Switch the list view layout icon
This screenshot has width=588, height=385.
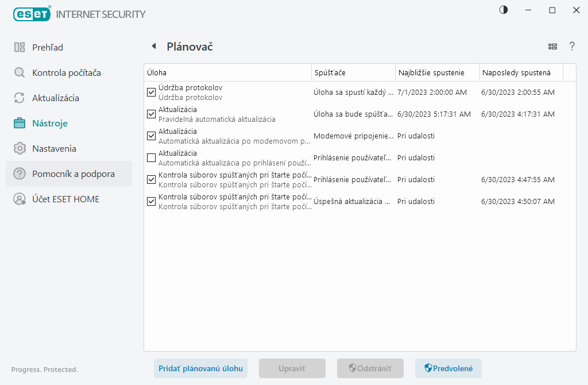tap(553, 47)
